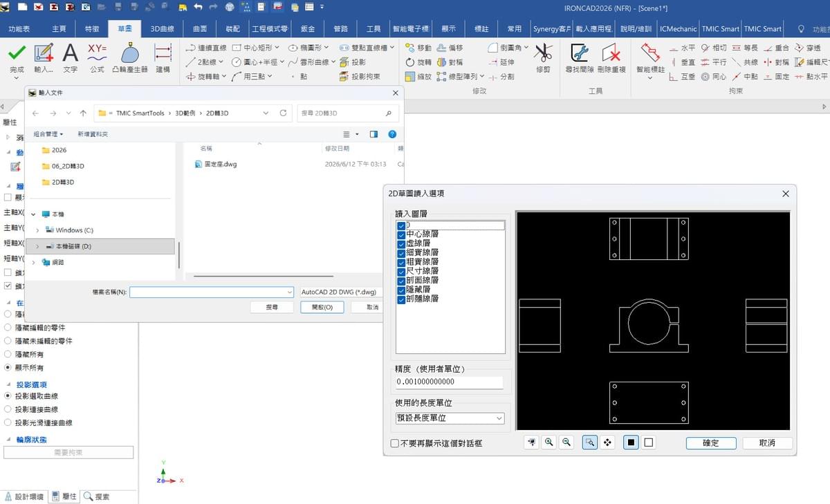Click the 完成 (Finish) green checkmark icon
The image size is (830, 504).
coord(17,53)
